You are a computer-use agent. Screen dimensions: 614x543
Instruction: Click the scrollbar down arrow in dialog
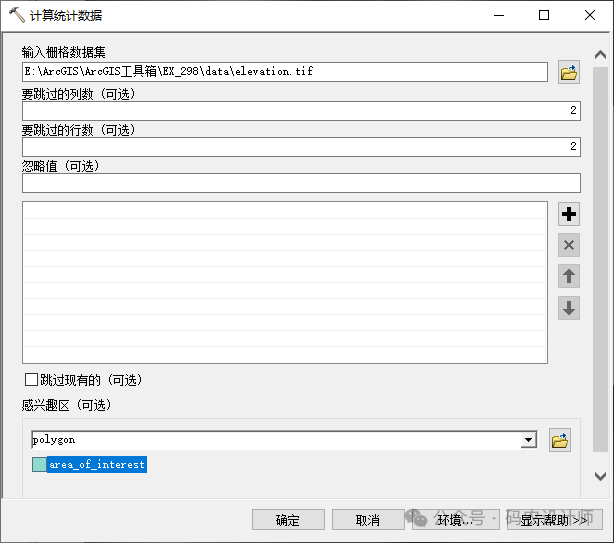[x=601, y=477]
